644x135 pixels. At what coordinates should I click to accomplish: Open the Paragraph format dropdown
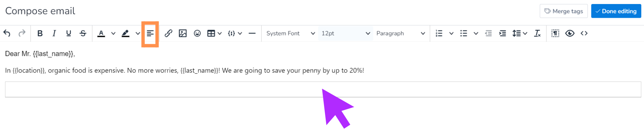[400, 33]
